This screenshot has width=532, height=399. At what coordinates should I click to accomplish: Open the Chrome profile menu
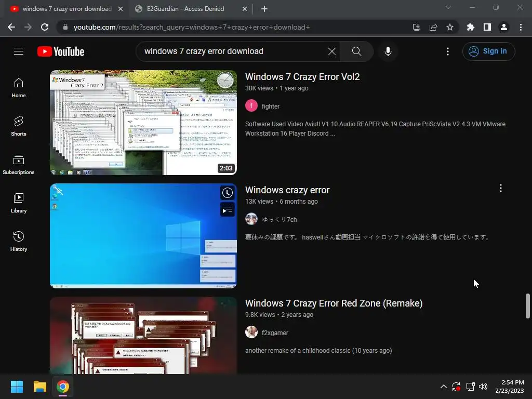pyautogui.click(x=504, y=27)
